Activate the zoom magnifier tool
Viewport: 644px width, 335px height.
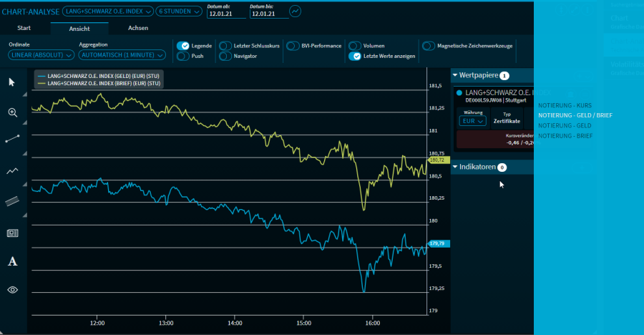[12, 112]
